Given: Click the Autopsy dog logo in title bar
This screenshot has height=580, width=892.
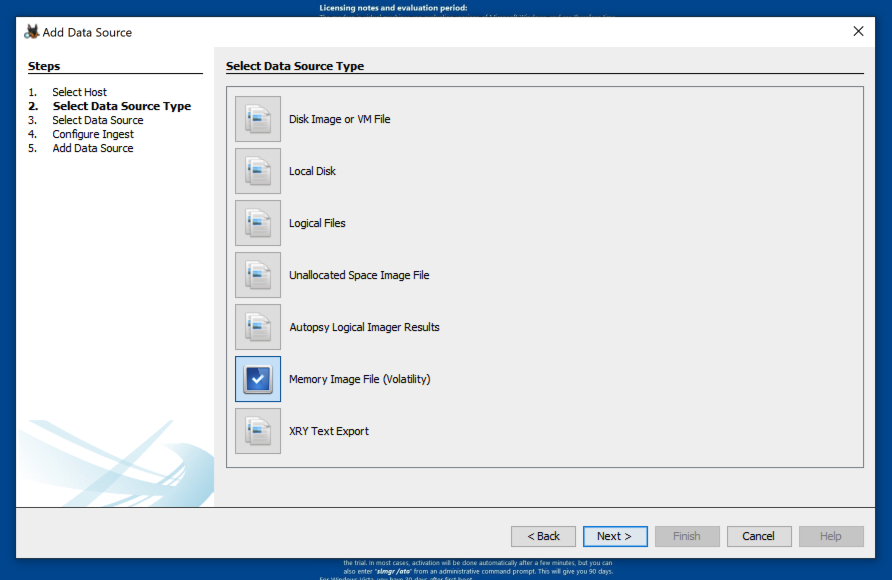Looking at the screenshot, I should (31, 32).
